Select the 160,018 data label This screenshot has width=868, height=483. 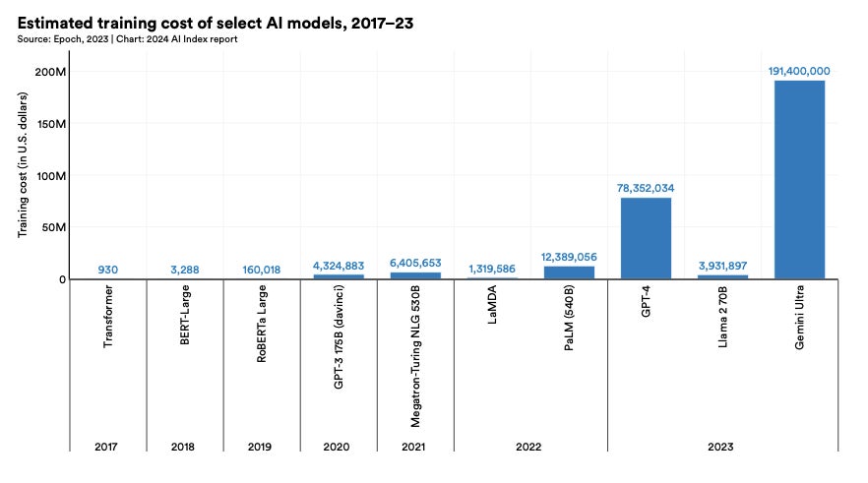pyautogui.click(x=261, y=270)
